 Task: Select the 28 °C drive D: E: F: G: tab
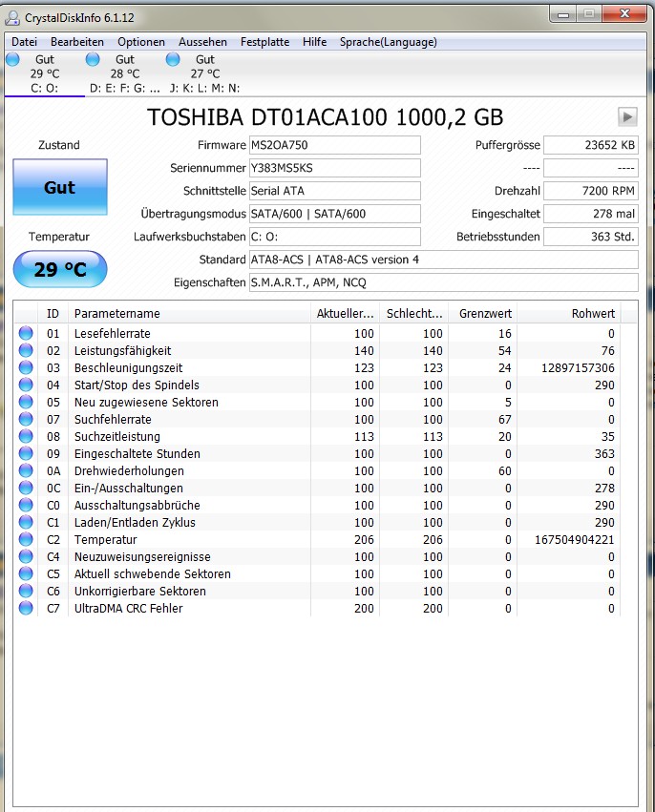(124, 73)
